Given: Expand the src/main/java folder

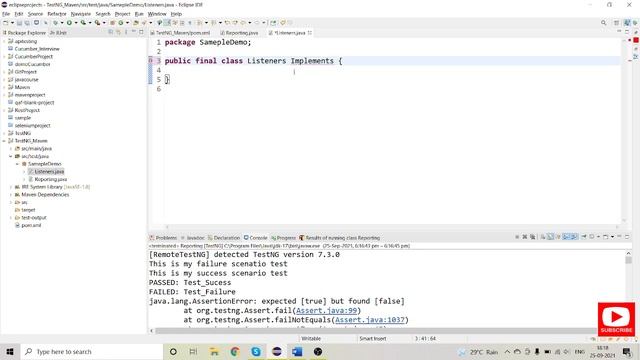Looking at the screenshot, I should tap(11, 149).
